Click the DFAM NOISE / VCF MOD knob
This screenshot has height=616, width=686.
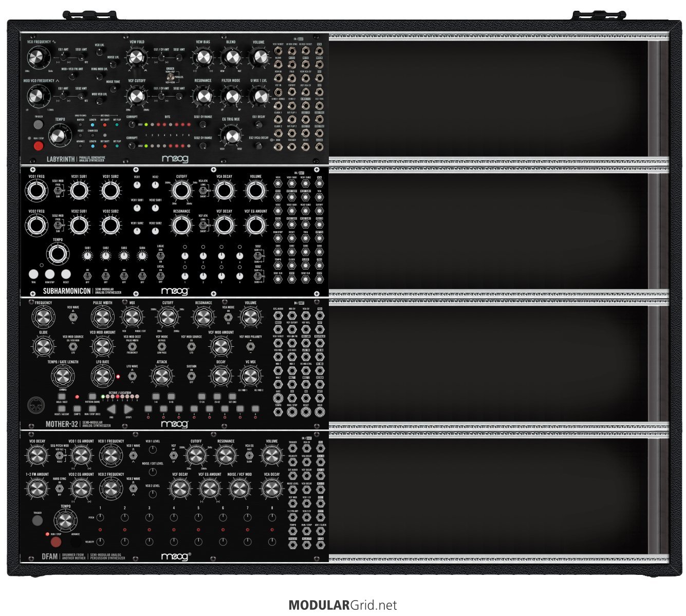(240, 489)
